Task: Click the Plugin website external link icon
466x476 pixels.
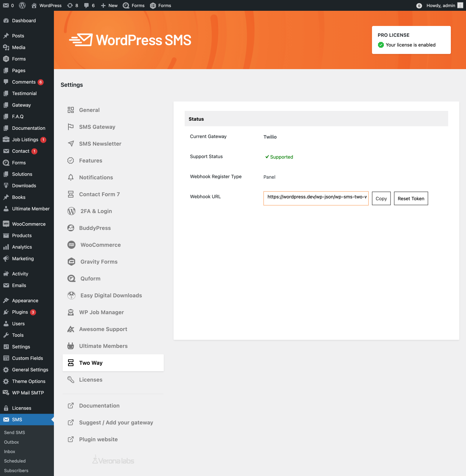Action: pos(71,439)
